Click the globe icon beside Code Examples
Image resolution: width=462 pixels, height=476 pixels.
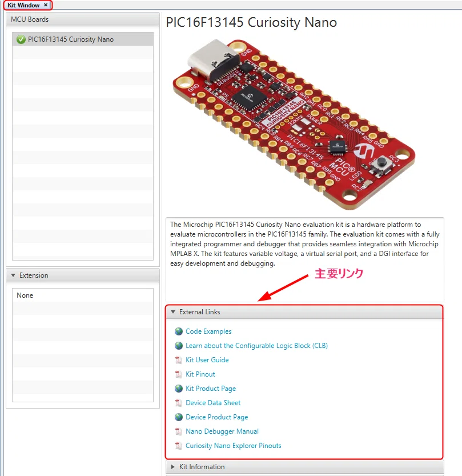coord(179,331)
